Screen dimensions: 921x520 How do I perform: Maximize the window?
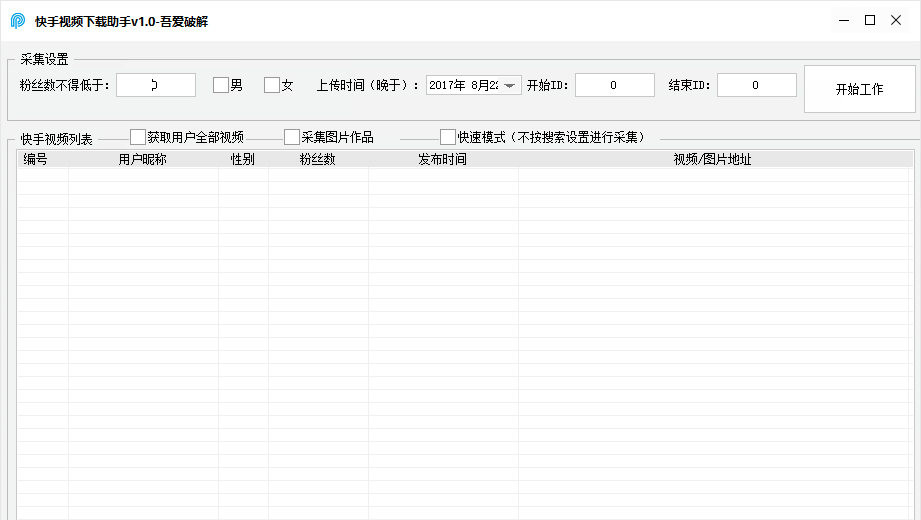(870, 21)
